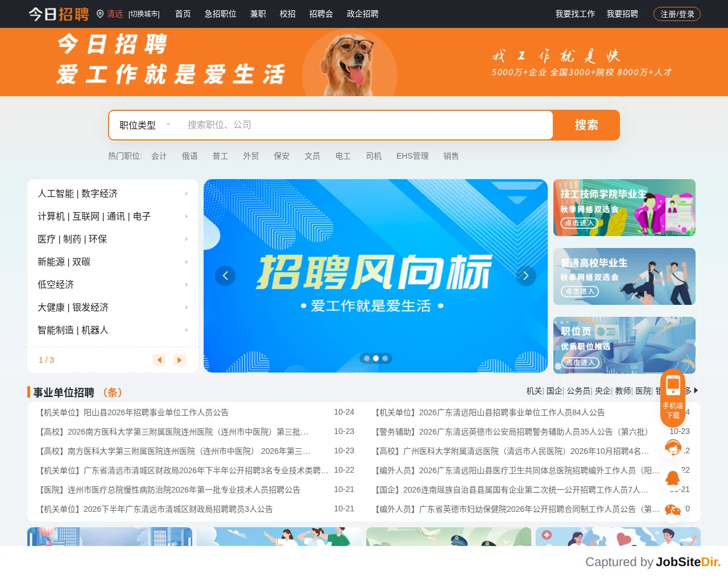Screen dimensions: 728x579
Task: Click the orange bell notification icon
Action: coord(673,478)
